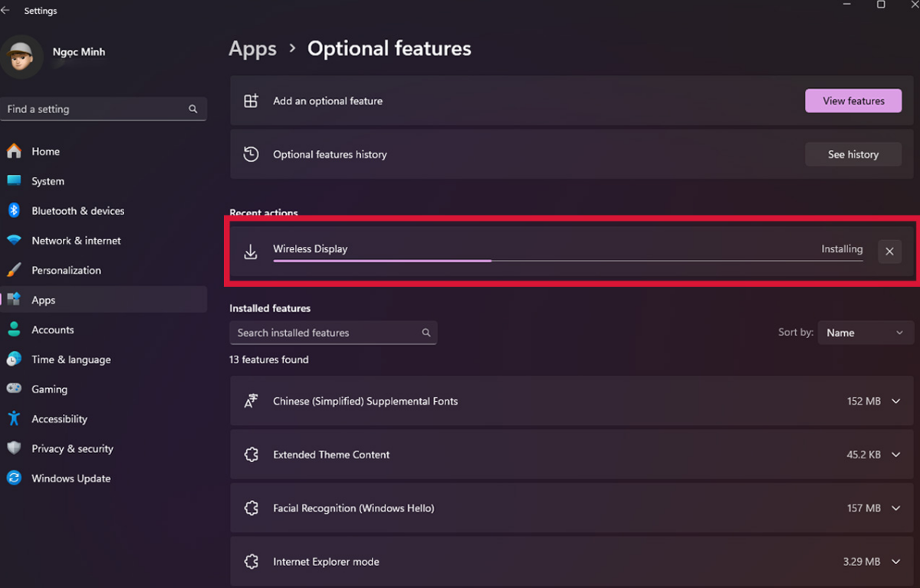Click the Wireless Display download icon
The height and width of the screenshot is (588, 920).
(251, 251)
